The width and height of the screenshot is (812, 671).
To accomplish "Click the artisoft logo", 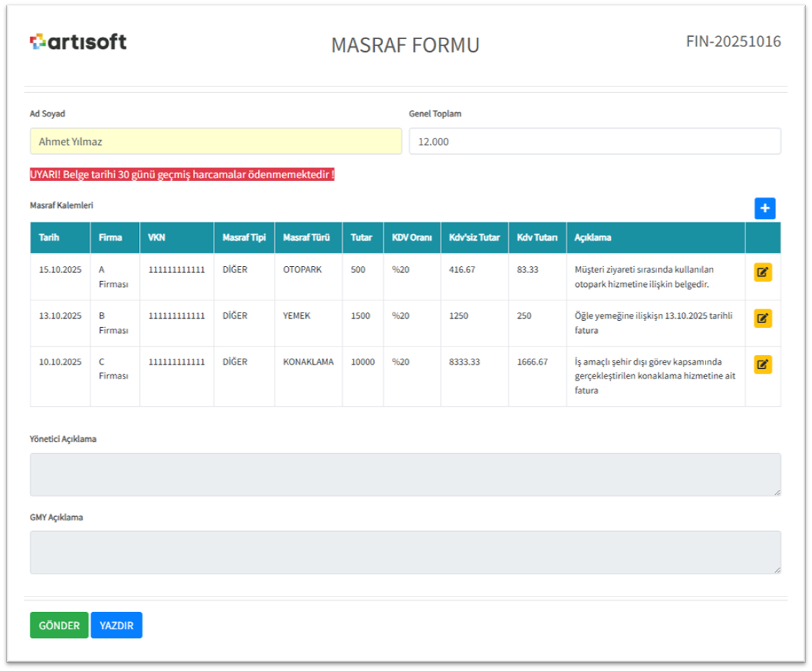I will click(78, 42).
